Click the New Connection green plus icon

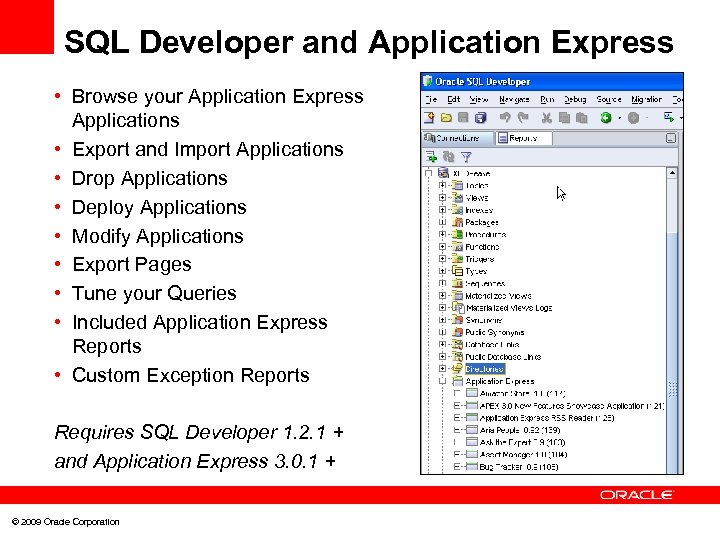coord(431,157)
